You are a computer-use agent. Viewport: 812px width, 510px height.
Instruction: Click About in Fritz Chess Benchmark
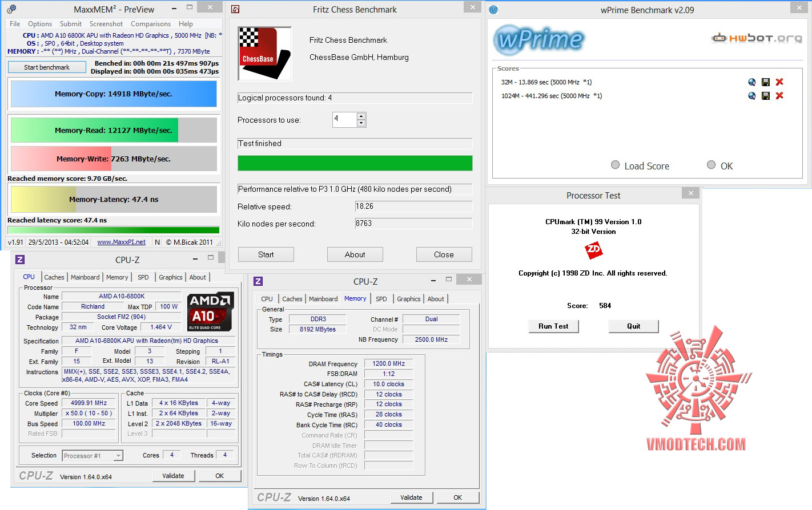click(355, 254)
